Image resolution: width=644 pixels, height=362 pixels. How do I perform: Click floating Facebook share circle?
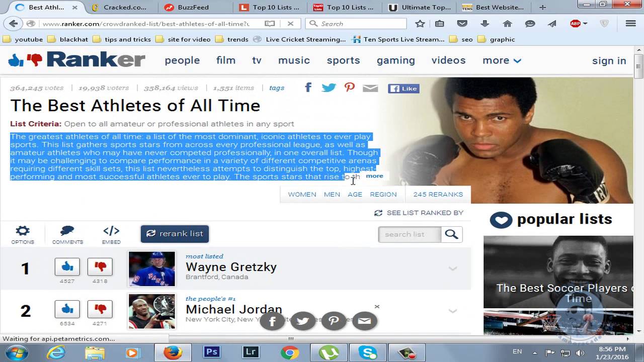[x=272, y=321]
